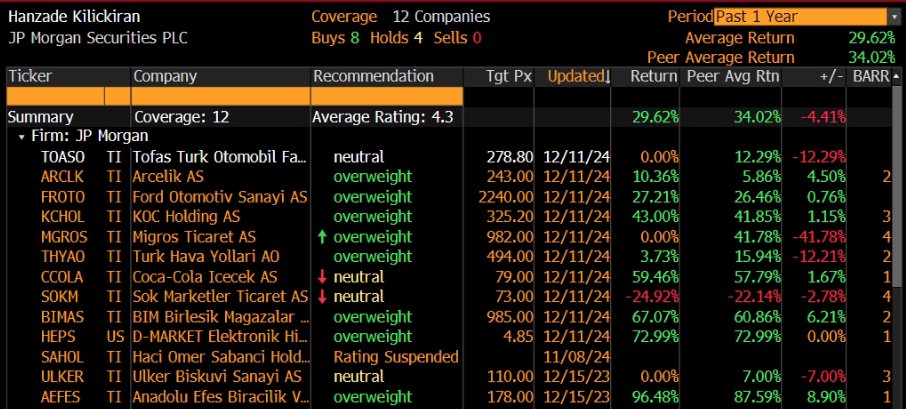This screenshot has width=906, height=409.
Task: Sort by the Return column header
Action: (x=653, y=76)
